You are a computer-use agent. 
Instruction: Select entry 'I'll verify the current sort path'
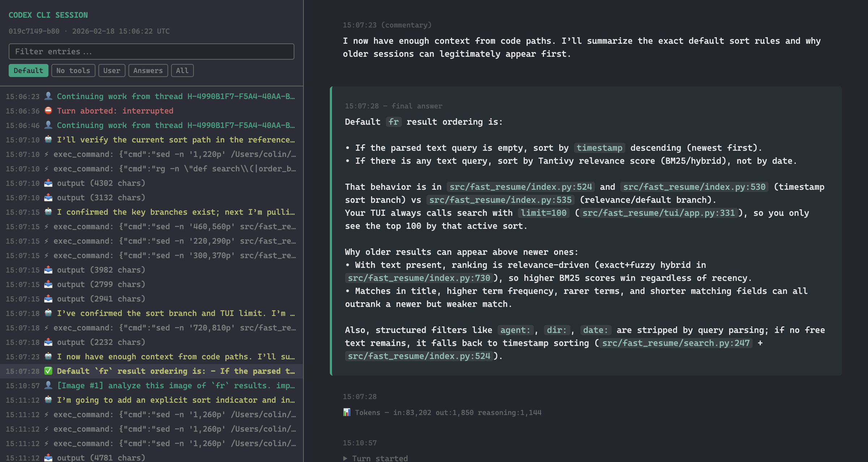click(152, 140)
